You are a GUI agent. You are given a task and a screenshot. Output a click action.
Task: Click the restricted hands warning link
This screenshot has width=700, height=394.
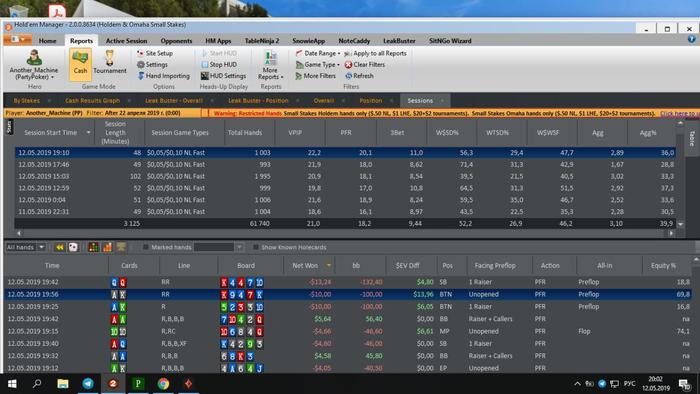click(679, 113)
